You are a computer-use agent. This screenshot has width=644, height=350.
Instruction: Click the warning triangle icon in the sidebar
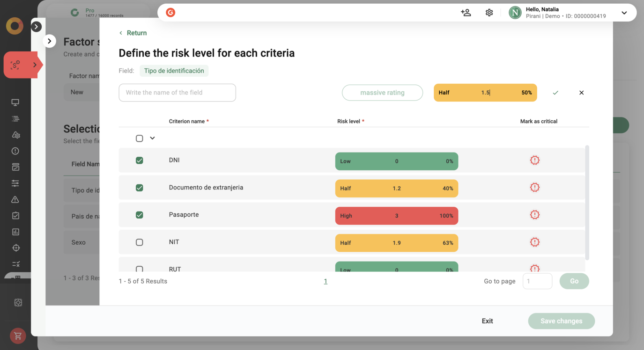(15, 199)
